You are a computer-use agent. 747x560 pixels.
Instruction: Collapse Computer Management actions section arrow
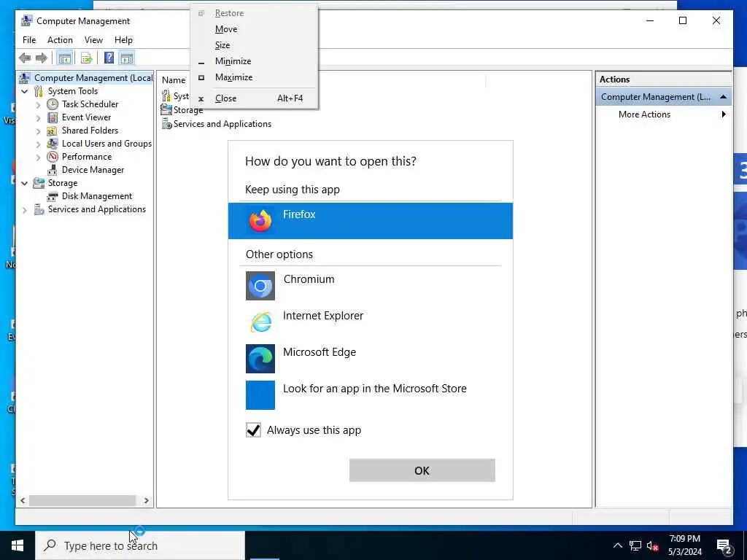coord(723,97)
